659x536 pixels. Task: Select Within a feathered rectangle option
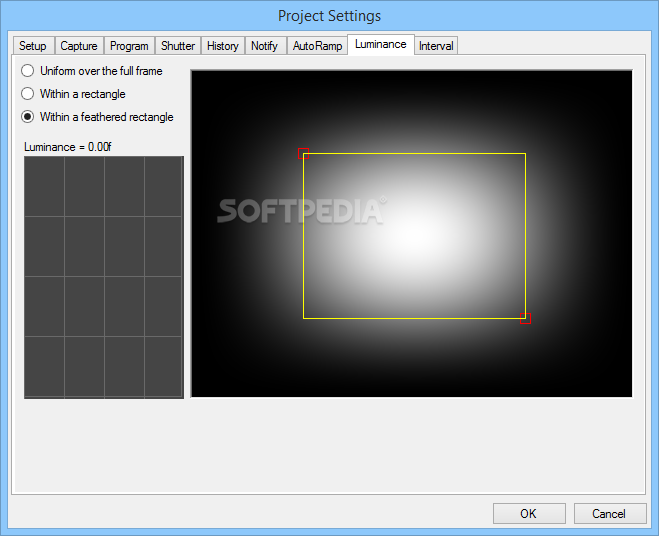pos(98,116)
